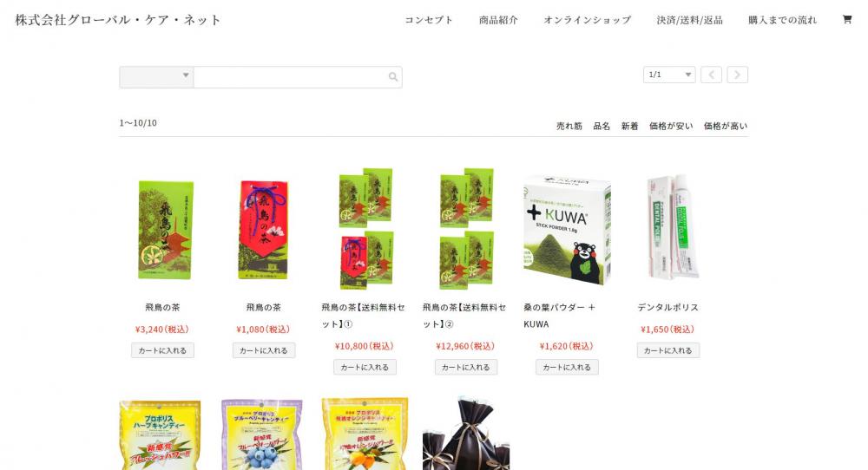Go to オンラインショップ page
This screenshot has height=470, width=868.
tap(588, 20)
